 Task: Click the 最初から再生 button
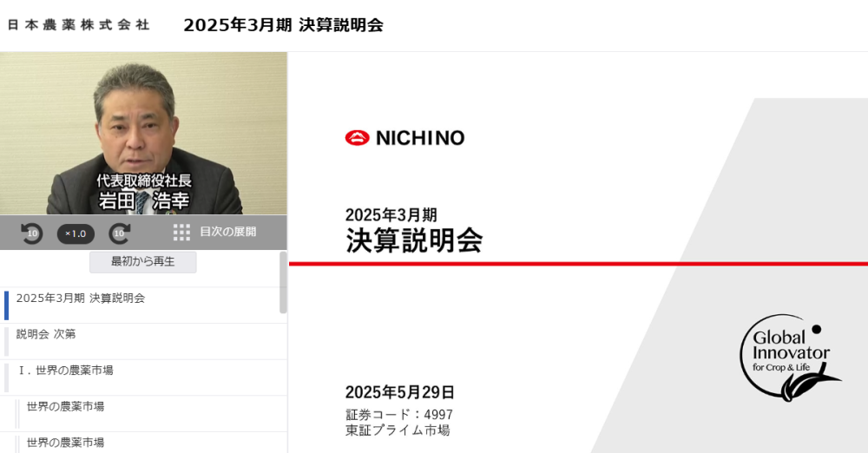point(143,261)
